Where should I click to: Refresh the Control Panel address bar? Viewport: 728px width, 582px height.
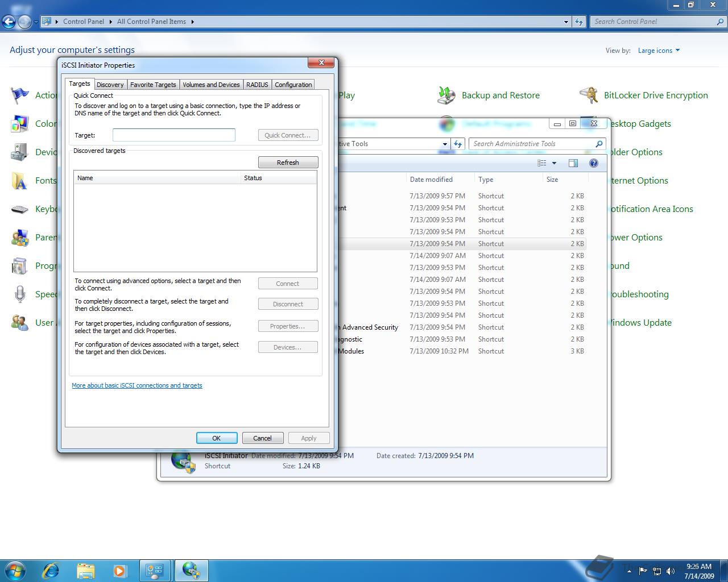tap(579, 22)
